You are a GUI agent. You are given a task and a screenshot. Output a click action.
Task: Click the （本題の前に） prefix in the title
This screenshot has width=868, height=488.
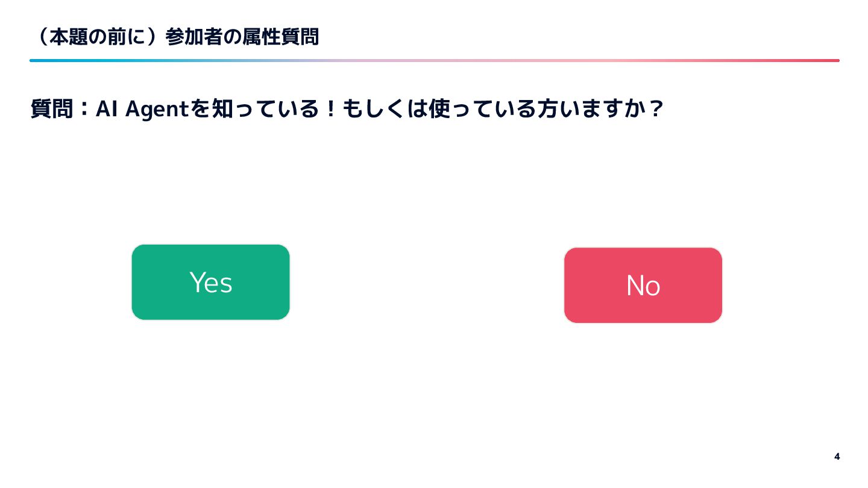(x=97, y=37)
